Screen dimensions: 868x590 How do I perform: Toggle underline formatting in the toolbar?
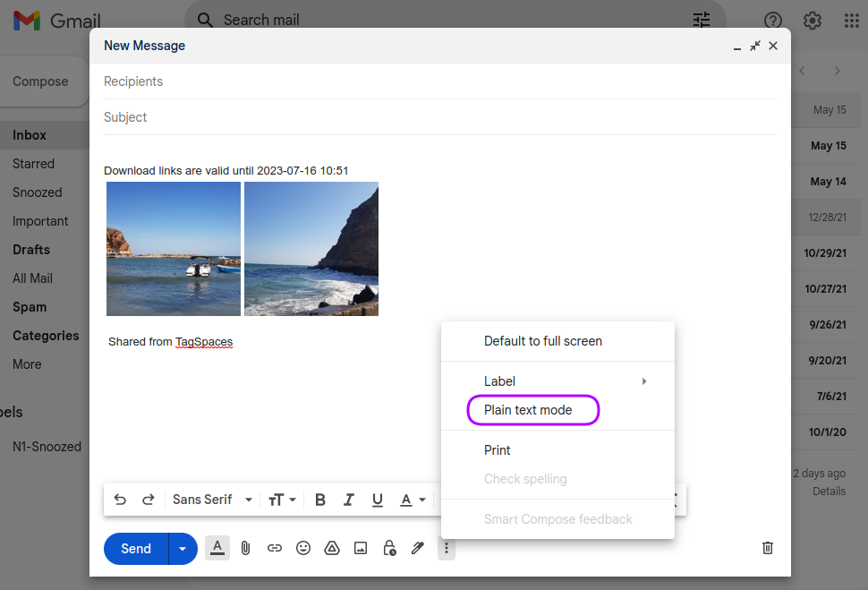click(x=377, y=499)
